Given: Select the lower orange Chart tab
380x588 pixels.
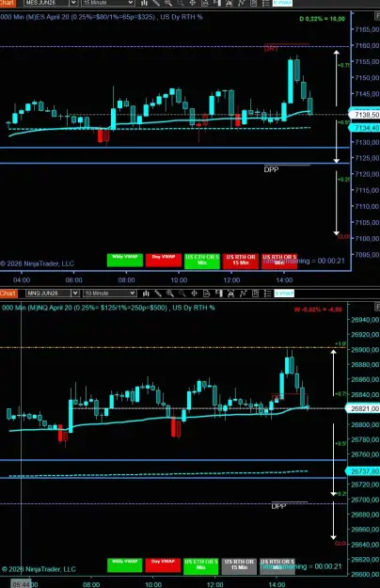Looking at the screenshot, I should (8, 294).
